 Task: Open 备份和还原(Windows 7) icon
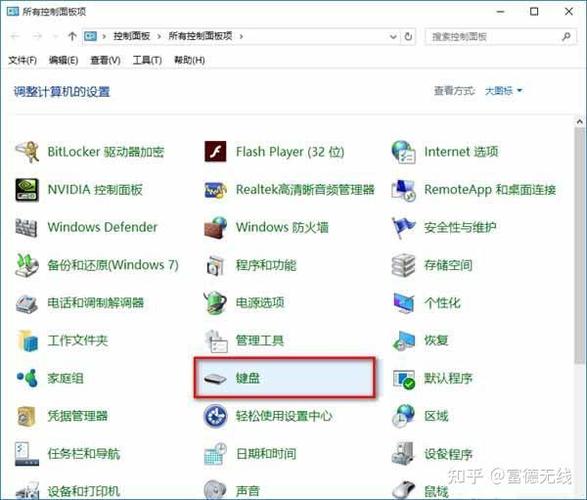coord(27,265)
